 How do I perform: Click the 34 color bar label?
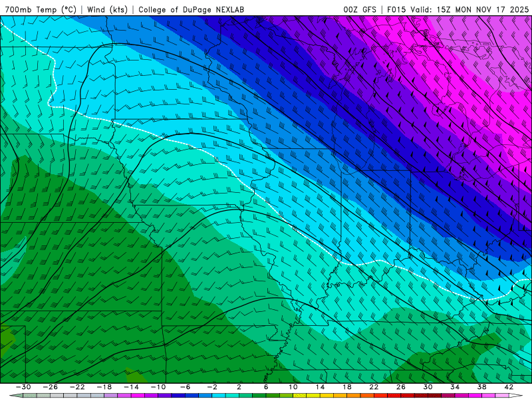455,387
